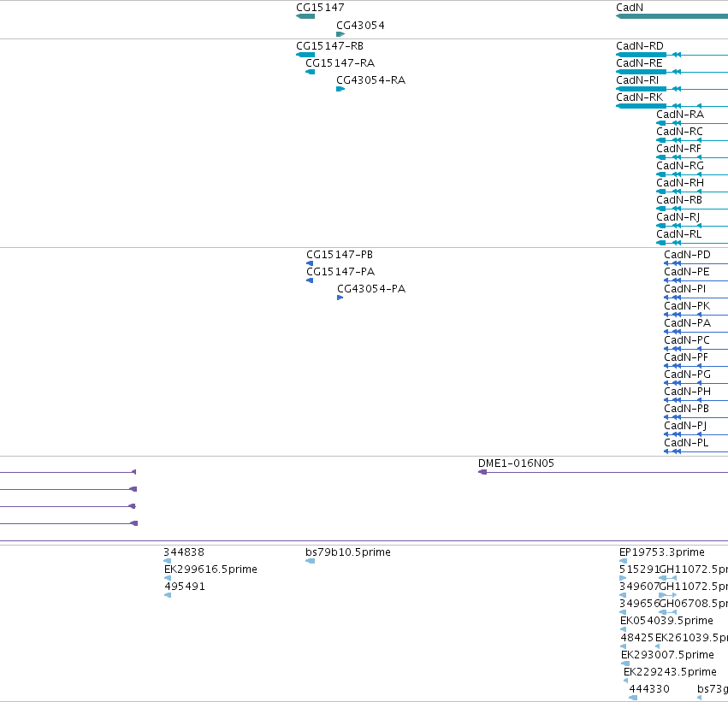
Task: Select the CadN-RC transcript label
Action: coord(680,132)
